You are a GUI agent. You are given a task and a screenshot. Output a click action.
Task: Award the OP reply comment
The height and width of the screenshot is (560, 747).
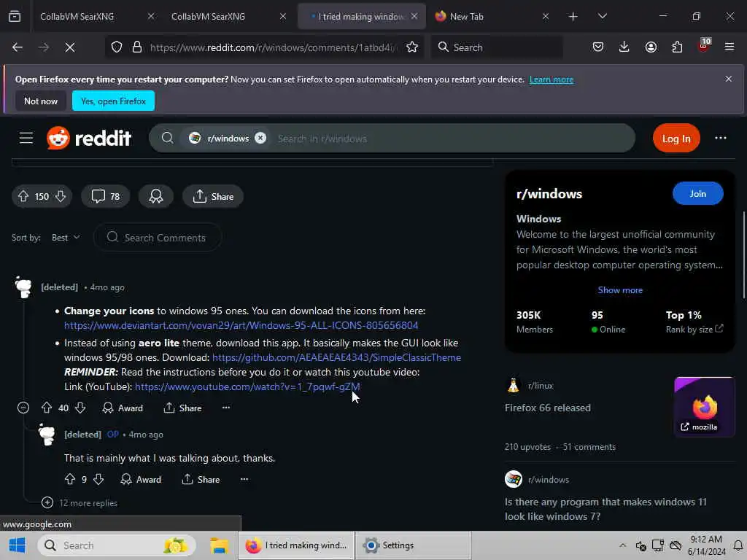click(x=141, y=480)
